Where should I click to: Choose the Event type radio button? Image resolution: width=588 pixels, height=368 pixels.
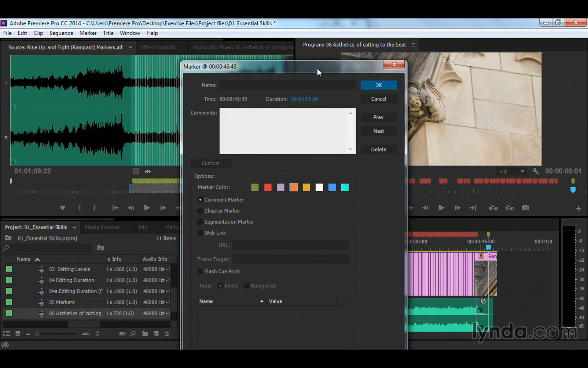[220, 286]
